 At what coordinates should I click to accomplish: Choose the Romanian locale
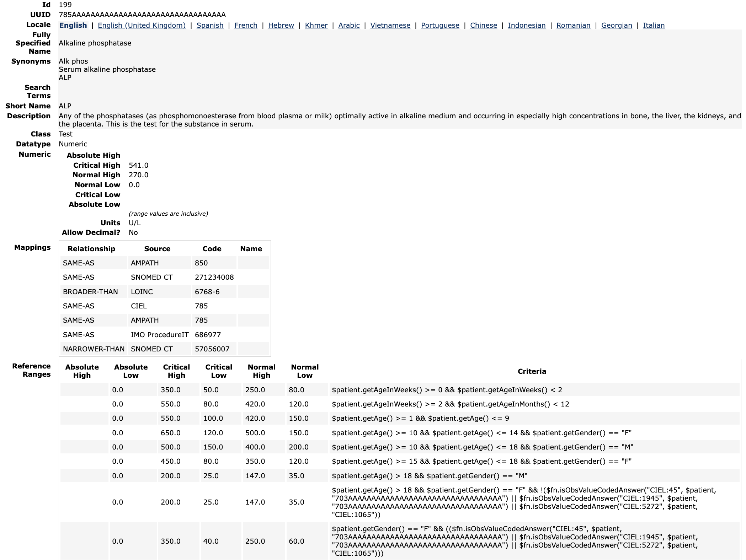point(573,25)
